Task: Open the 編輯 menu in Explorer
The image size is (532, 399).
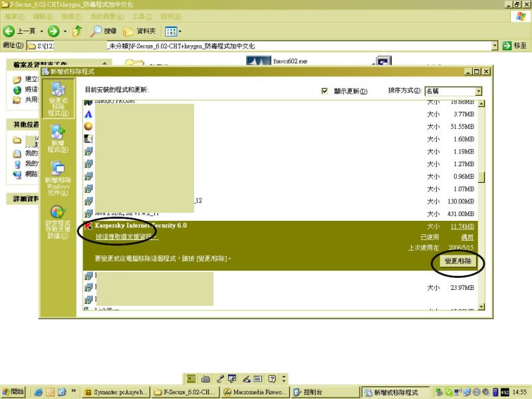Action: [43, 16]
